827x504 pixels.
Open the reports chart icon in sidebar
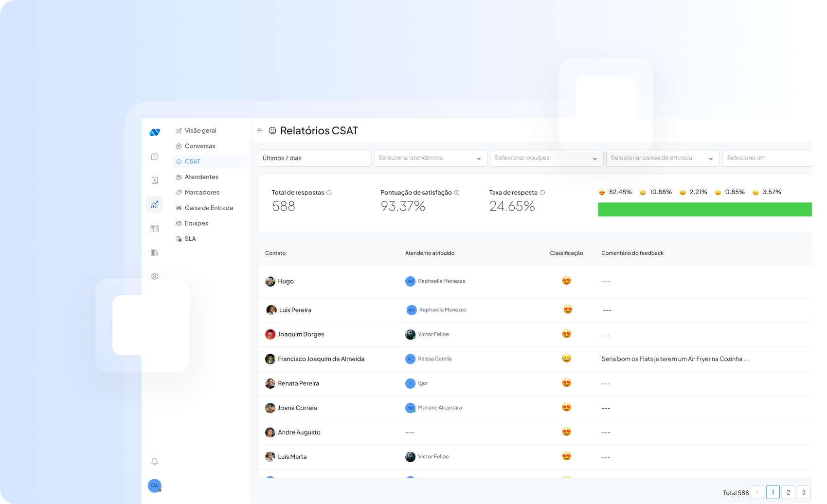(155, 205)
